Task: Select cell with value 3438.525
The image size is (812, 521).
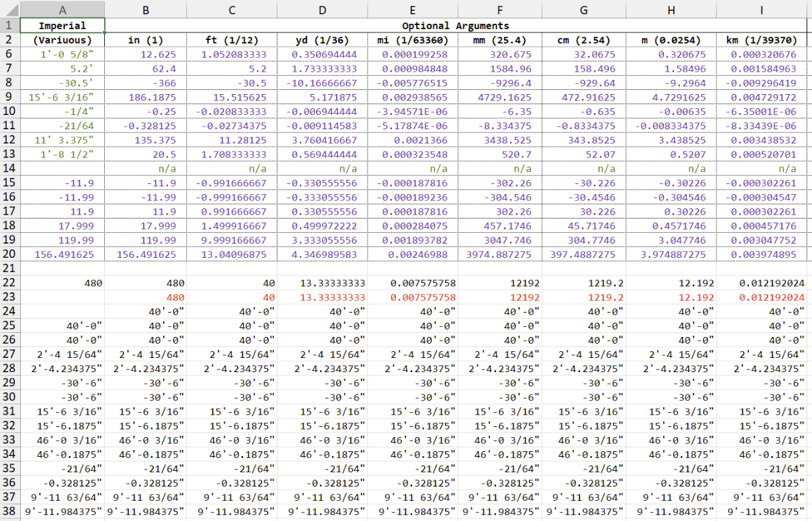Action: click(x=499, y=139)
